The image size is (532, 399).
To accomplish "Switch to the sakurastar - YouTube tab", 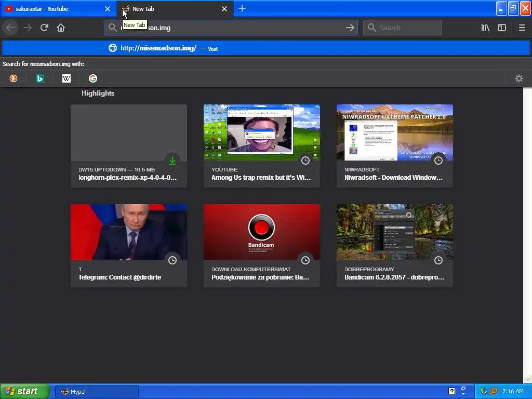I will pos(58,9).
